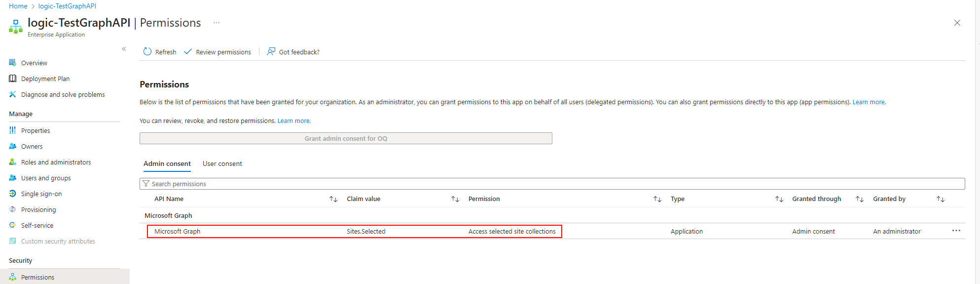Sort by Permission column arrows
Viewport: 980px width, 284px height.
coord(657,199)
